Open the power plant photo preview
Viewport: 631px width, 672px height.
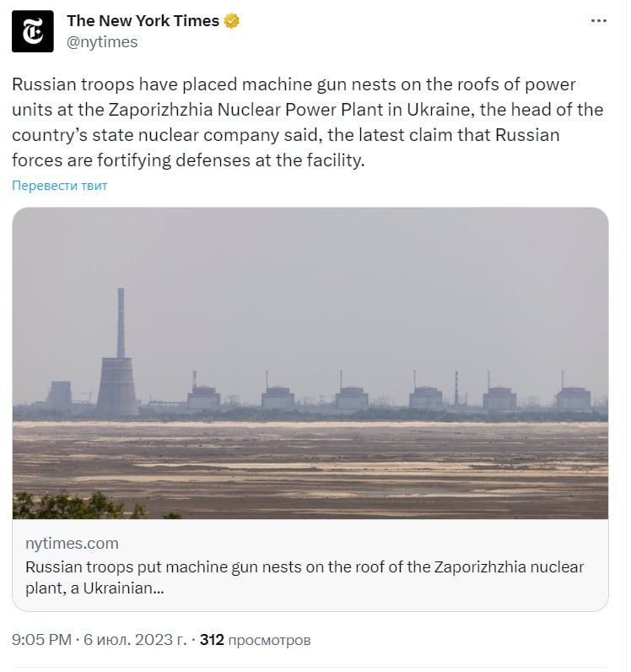(x=310, y=363)
